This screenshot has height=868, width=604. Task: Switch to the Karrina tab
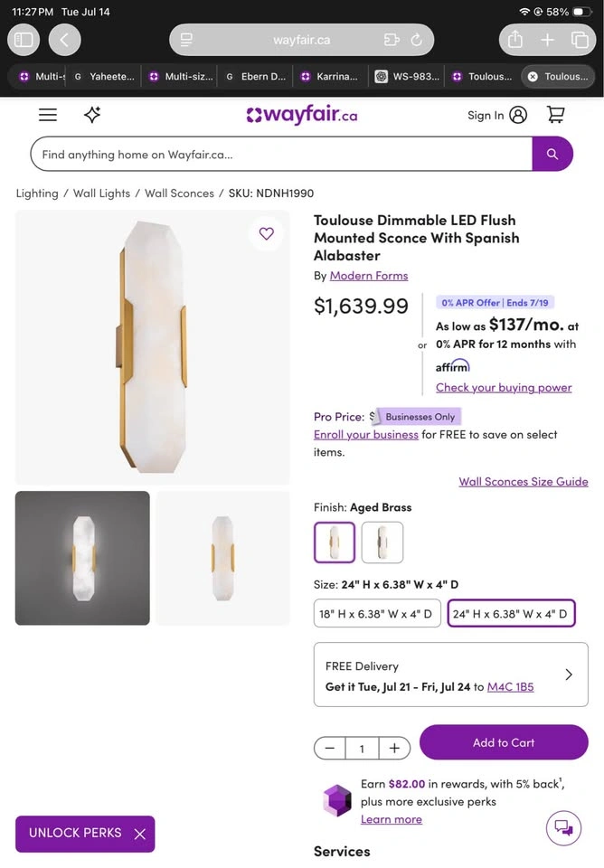pos(331,76)
